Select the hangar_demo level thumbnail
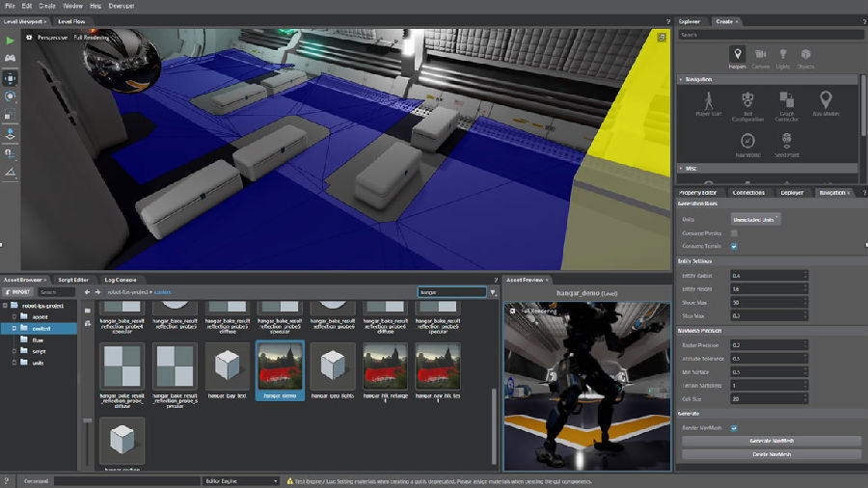868x488 pixels. pos(280,370)
